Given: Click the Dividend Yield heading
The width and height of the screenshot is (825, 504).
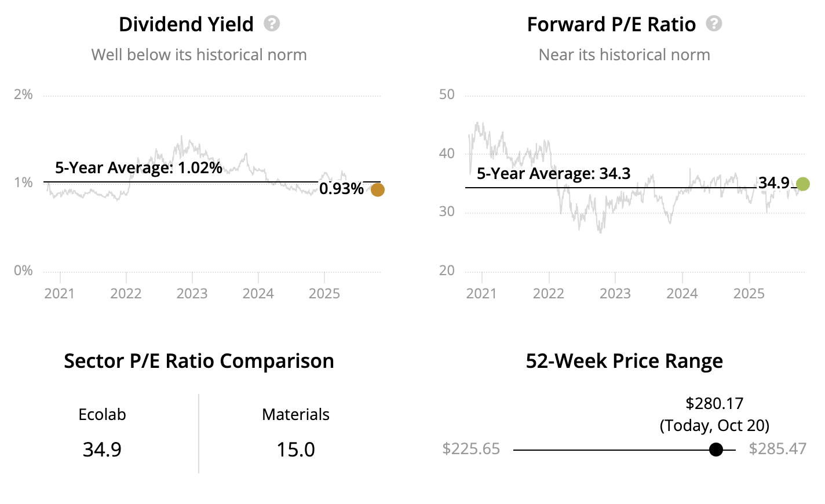Looking at the screenshot, I should [186, 24].
